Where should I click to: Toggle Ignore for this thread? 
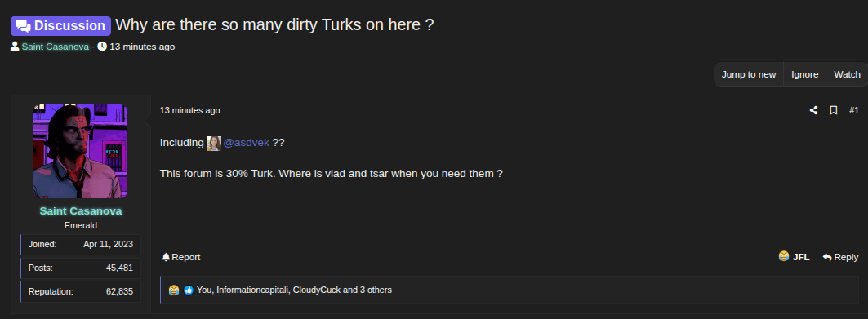[x=805, y=74]
